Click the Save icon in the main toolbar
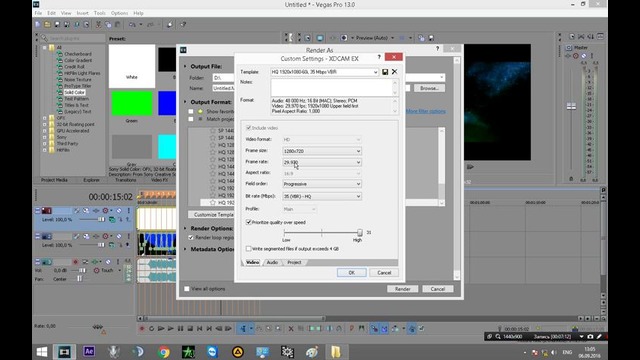 coord(57,24)
